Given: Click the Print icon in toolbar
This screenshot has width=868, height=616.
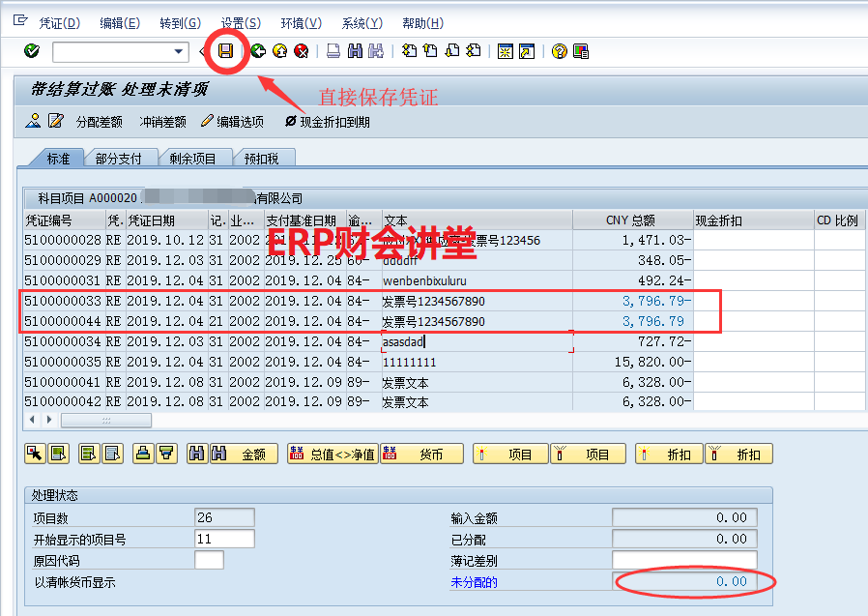Looking at the screenshot, I should pos(333,51).
